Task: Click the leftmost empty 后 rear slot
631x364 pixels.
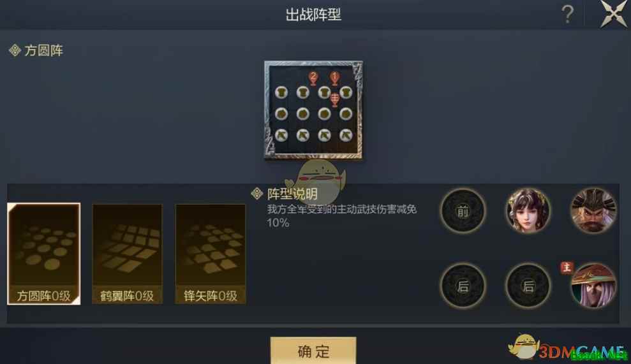Action: [463, 286]
